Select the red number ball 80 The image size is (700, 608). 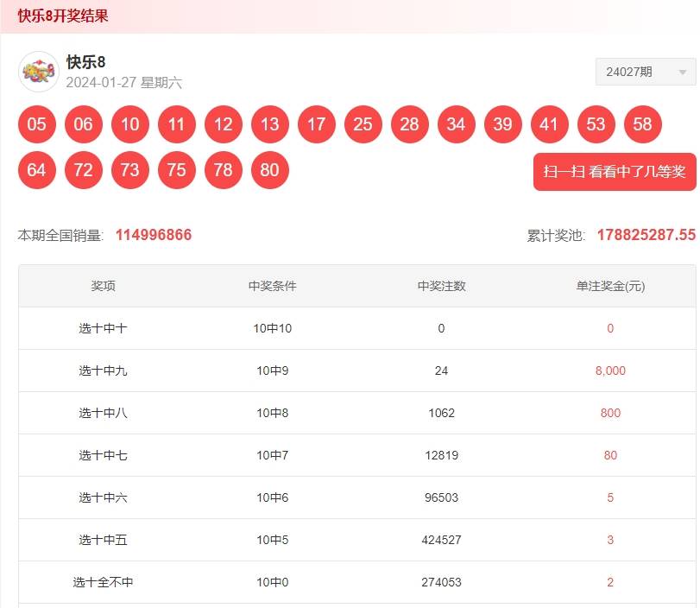coord(270,170)
